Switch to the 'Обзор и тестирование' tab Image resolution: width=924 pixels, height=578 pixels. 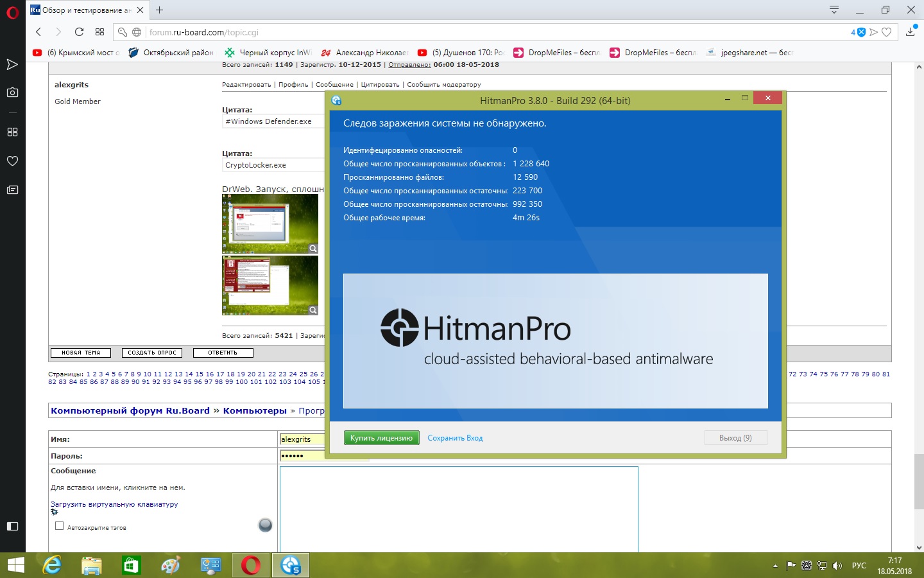pyautogui.click(x=89, y=10)
